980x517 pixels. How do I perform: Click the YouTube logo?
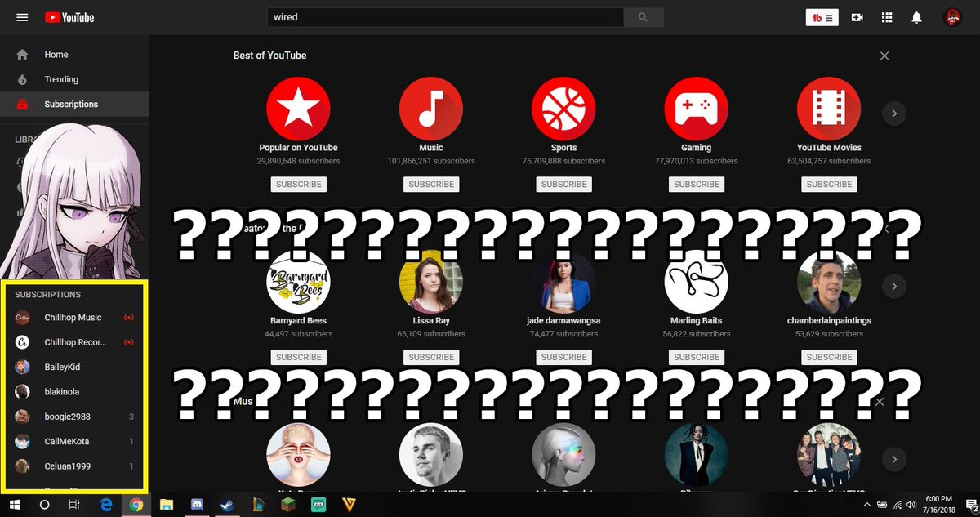tap(69, 17)
